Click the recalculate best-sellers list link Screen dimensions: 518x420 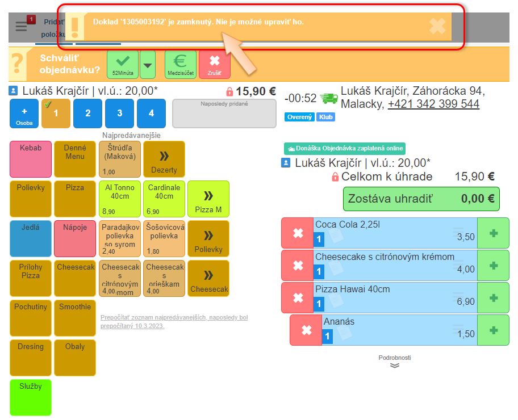[x=174, y=322]
